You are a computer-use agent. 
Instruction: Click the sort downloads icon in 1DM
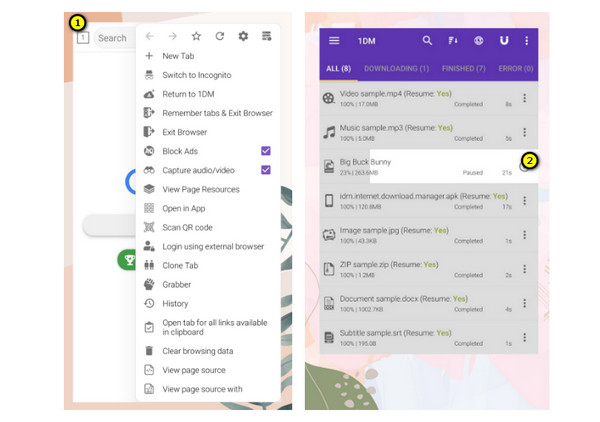click(x=453, y=41)
